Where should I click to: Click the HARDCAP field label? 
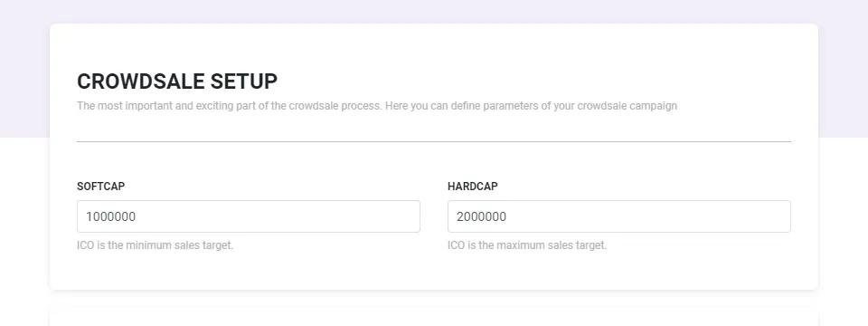(x=473, y=187)
